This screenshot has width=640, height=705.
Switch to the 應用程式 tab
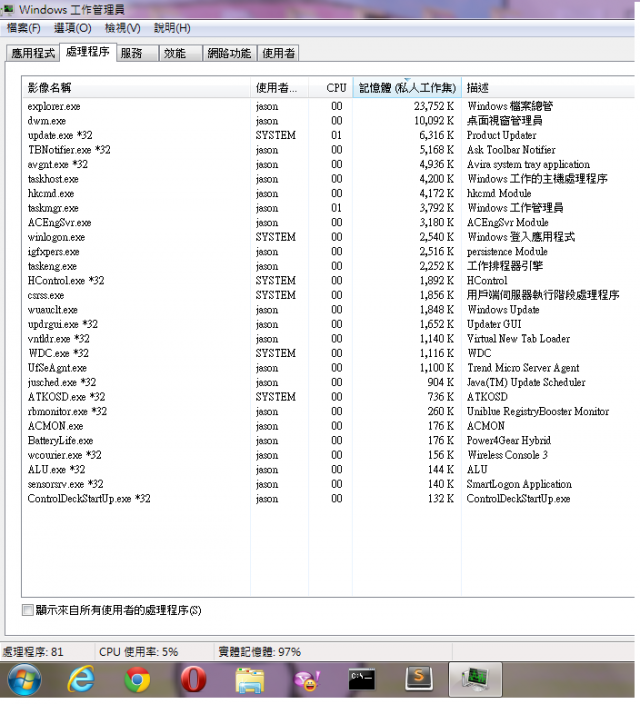coord(33,53)
